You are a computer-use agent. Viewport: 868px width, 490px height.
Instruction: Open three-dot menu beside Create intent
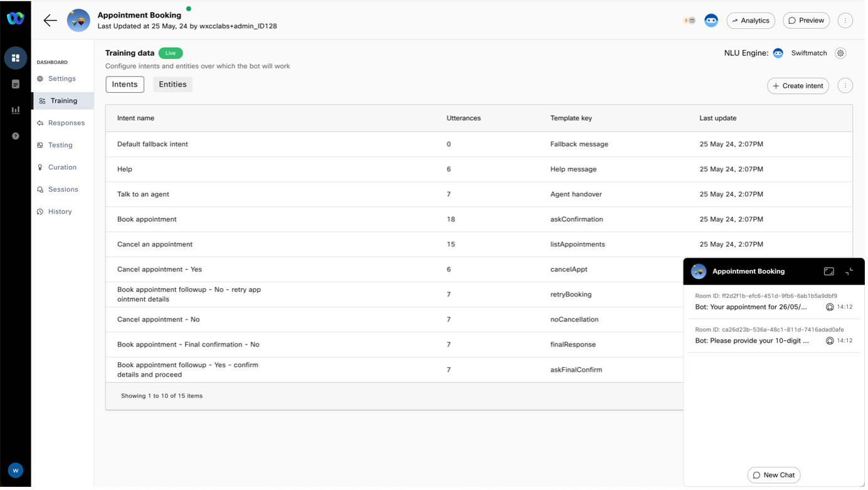[x=845, y=86]
